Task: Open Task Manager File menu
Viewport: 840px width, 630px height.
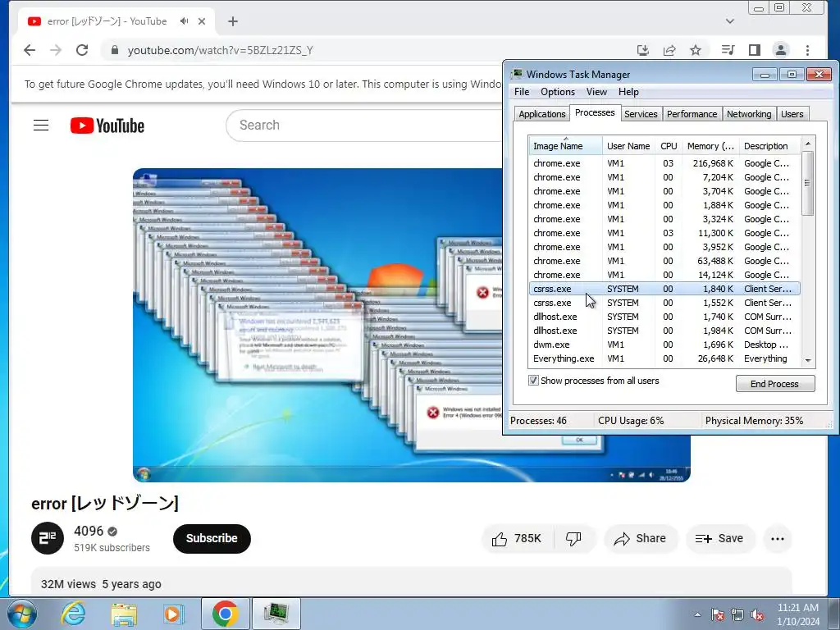Action: (x=521, y=92)
